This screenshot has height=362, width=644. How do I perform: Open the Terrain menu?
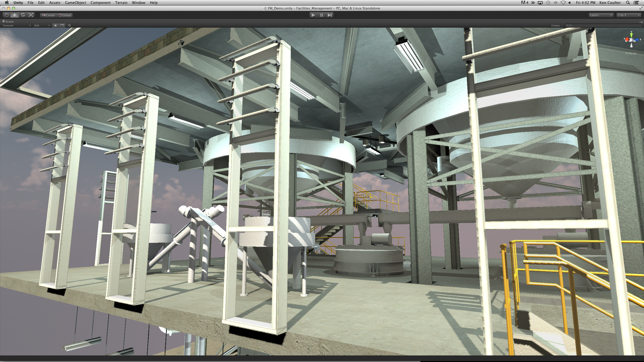coord(121,3)
